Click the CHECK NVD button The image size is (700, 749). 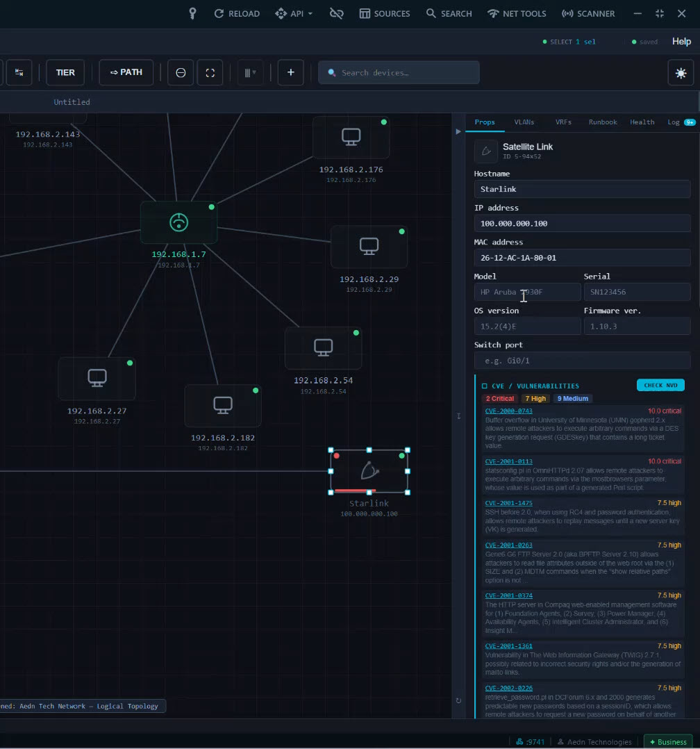pos(660,385)
